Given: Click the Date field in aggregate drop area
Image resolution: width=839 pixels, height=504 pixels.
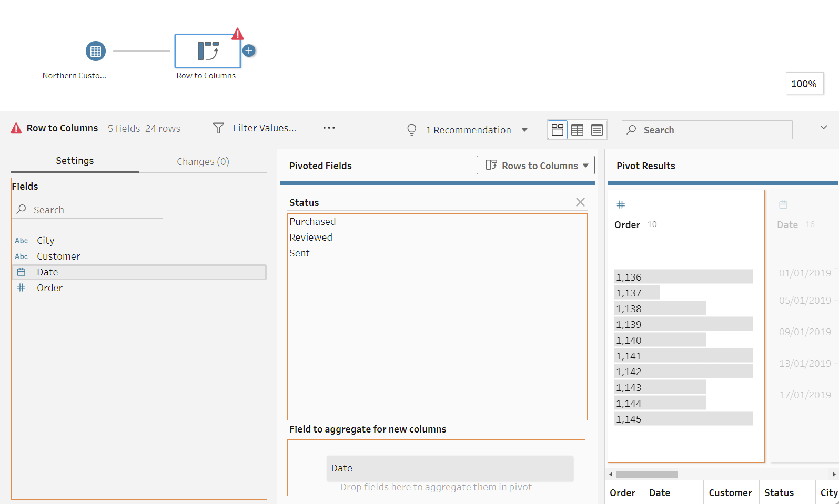Looking at the screenshot, I should pos(450,468).
